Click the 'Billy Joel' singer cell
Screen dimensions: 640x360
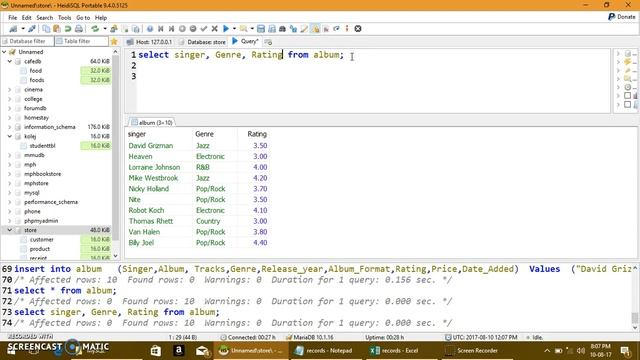pos(159,242)
